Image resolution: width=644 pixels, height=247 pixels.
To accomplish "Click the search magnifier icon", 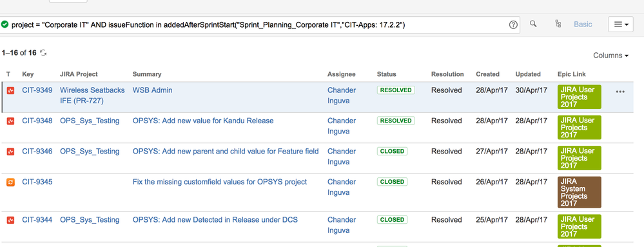I will pos(533,24).
